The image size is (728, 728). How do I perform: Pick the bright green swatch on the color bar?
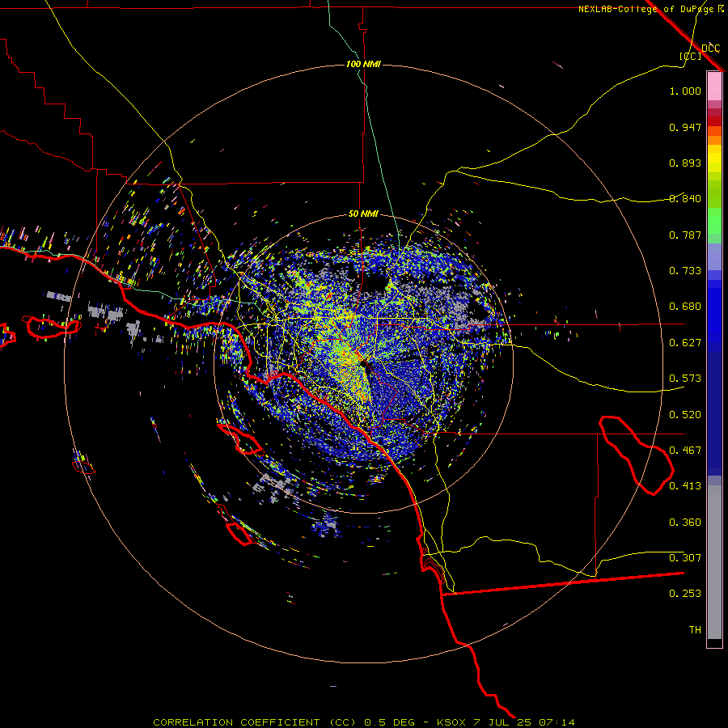(714, 221)
